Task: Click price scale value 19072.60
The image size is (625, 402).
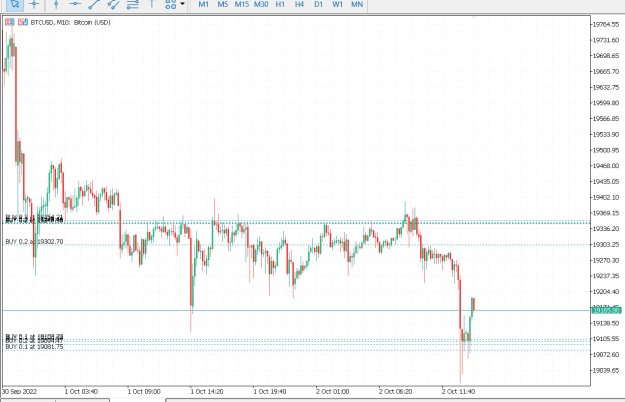Action: pyautogui.click(x=606, y=355)
